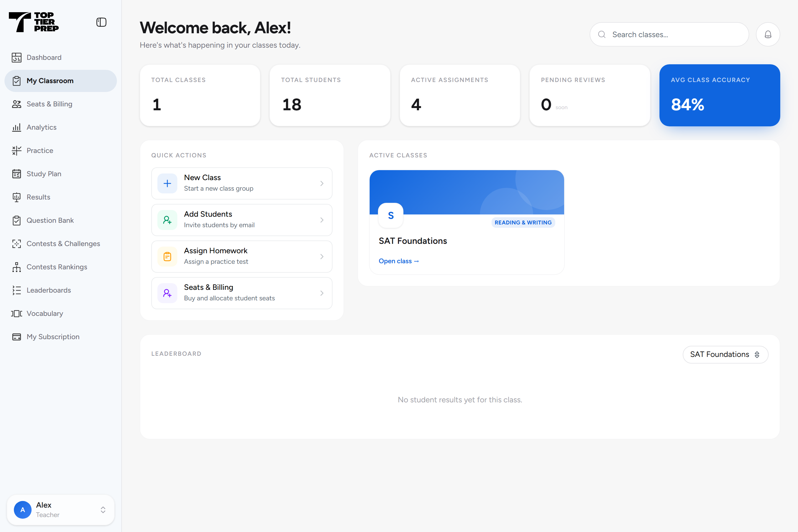Click the Avg Class Accuracy 84% card
The height and width of the screenshot is (532, 798).
click(x=719, y=95)
